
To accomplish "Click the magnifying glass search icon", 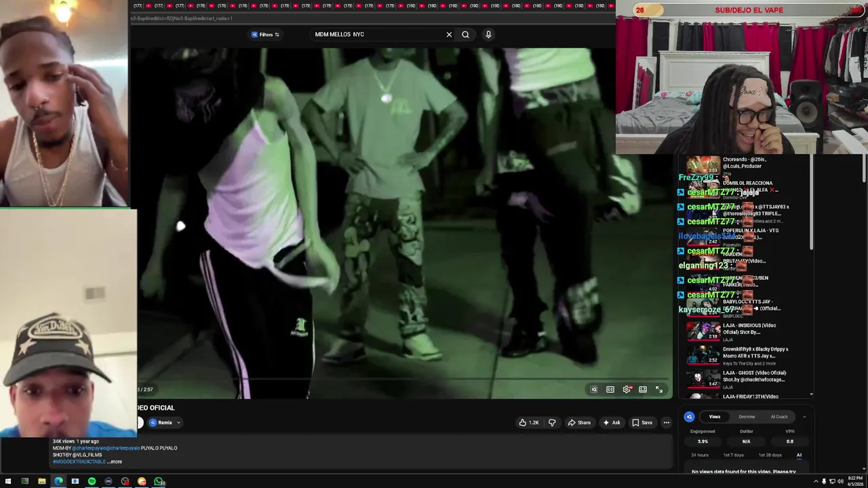I will pos(465,35).
